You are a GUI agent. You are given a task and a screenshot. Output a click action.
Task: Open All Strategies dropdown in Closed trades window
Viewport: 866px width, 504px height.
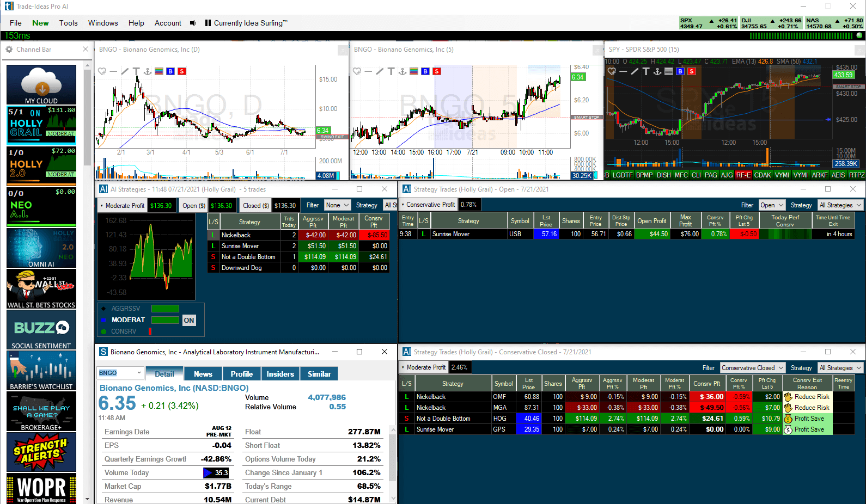(x=840, y=368)
